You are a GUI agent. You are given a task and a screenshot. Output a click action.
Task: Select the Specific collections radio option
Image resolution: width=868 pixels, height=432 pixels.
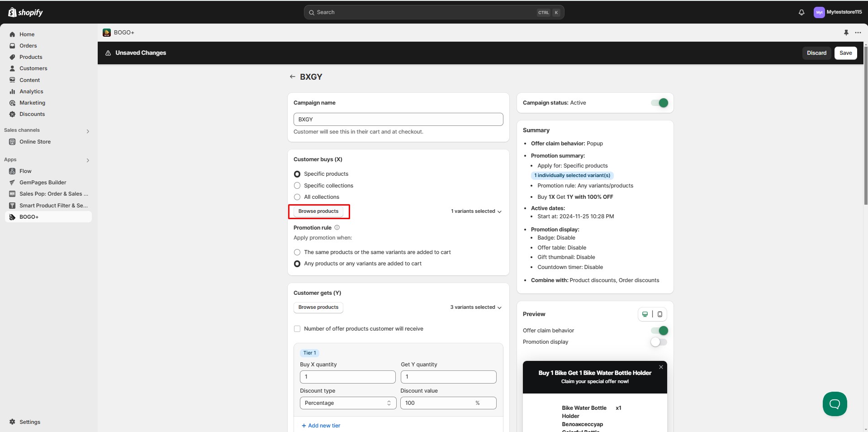pos(297,186)
